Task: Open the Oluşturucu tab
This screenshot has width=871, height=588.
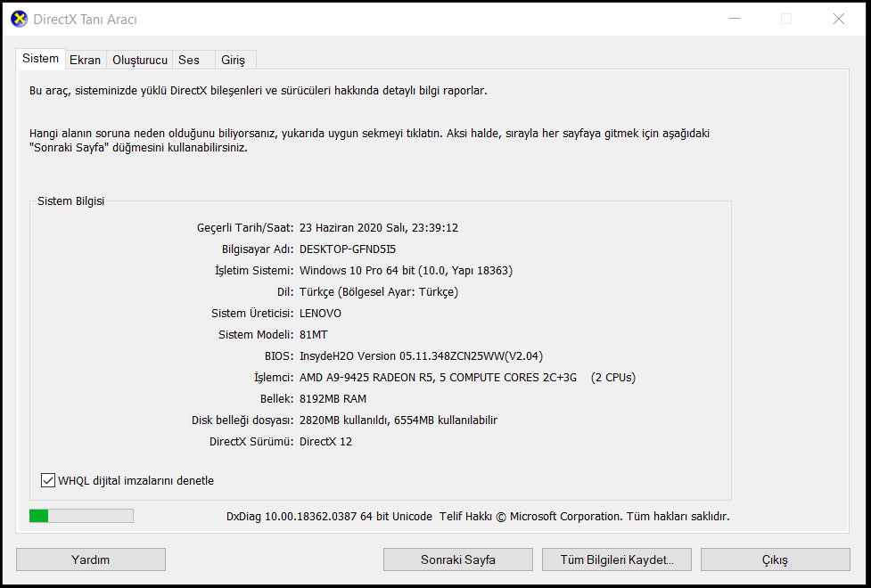Action: point(140,60)
